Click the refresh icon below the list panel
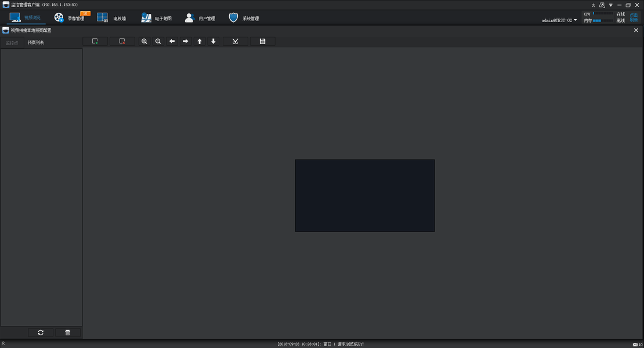This screenshot has width=644, height=348. point(41,332)
